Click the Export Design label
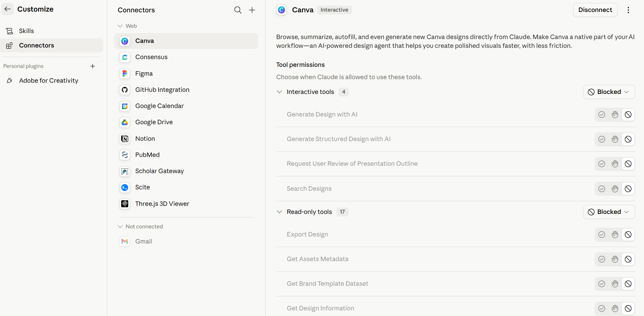The width and height of the screenshot is (644, 316). 307,234
